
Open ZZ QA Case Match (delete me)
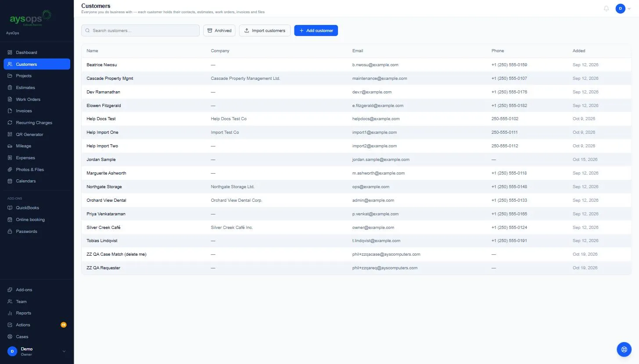tap(356, 254)
